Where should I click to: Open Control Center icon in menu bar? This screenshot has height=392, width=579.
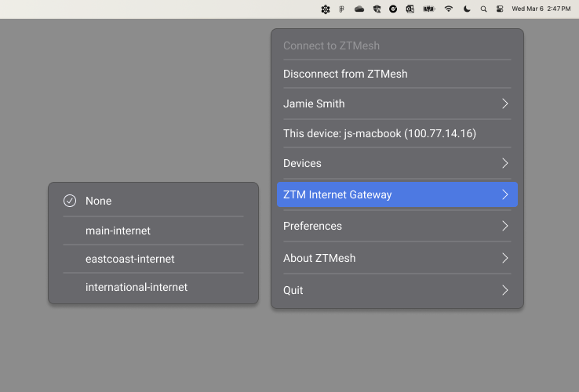click(x=498, y=9)
